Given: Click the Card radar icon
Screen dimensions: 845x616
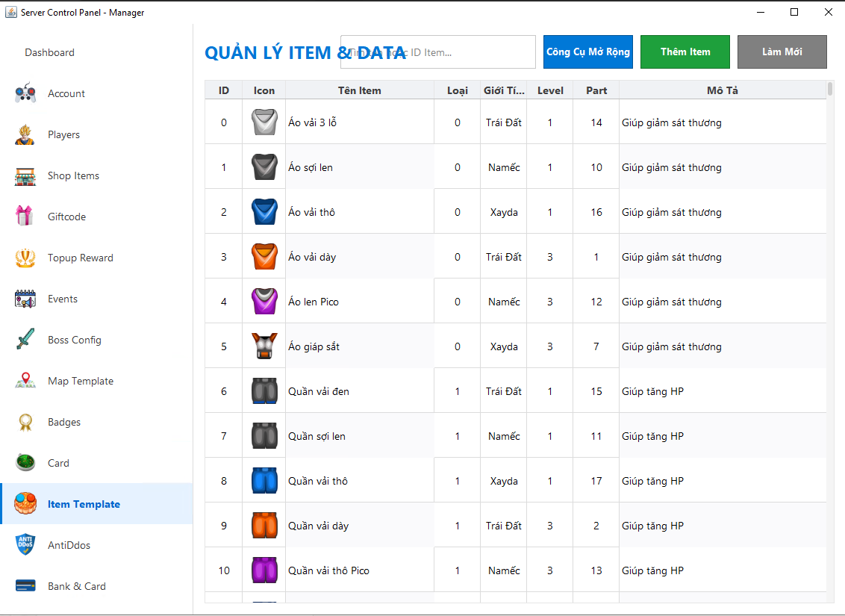Looking at the screenshot, I should pyautogui.click(x=25, y=462).
